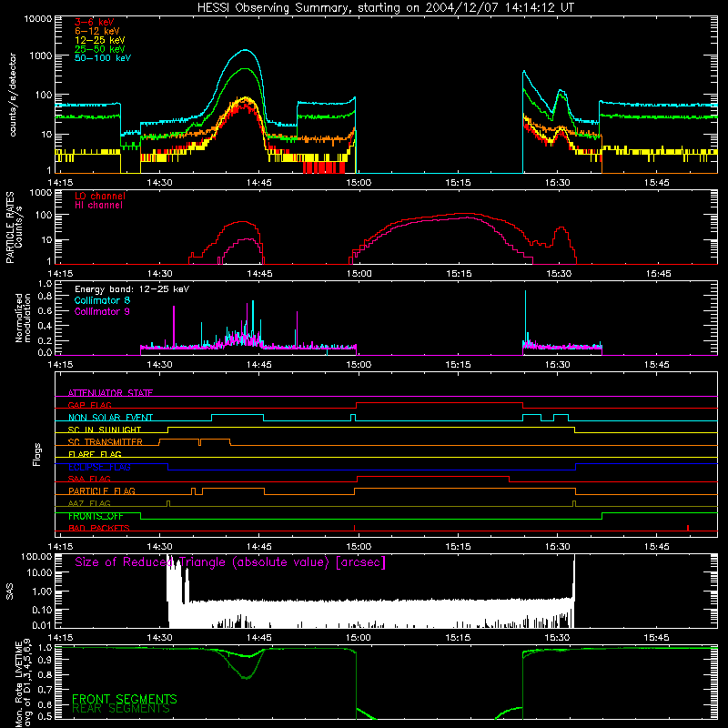Select the red '3-6 keV' legend label
Viewport: 728px width, 728px height.
(95, 22)
